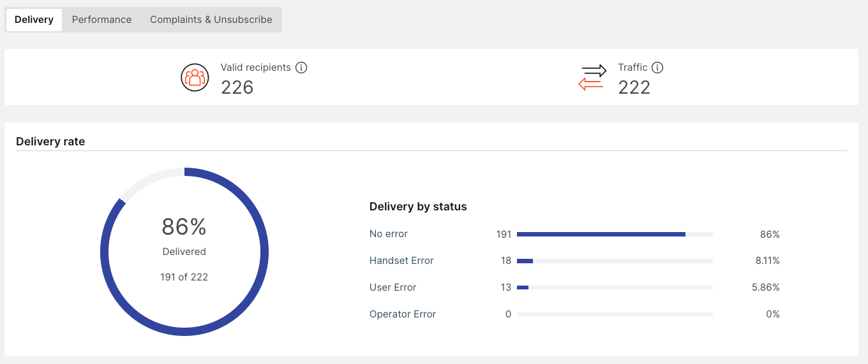The height and width of the screenshot is (364, 868).
Task: Click the Valid recipients people icon
Action: [195, 77]
